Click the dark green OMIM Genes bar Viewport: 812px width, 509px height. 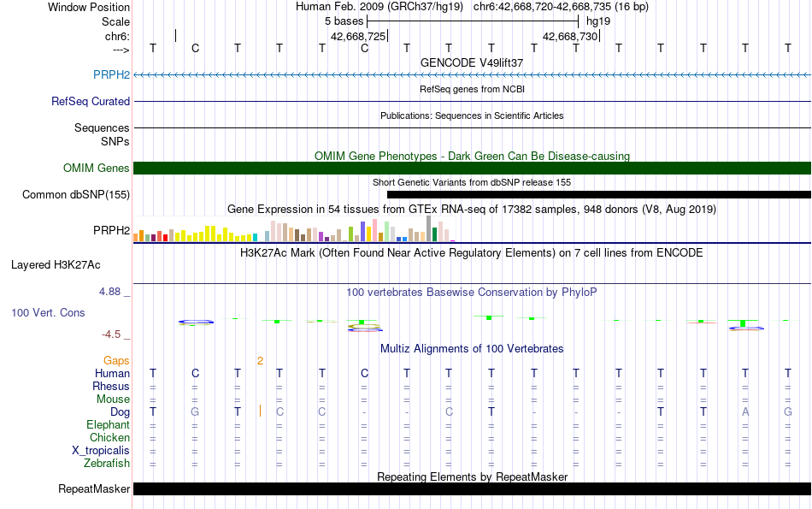click(x=472, y=168)
